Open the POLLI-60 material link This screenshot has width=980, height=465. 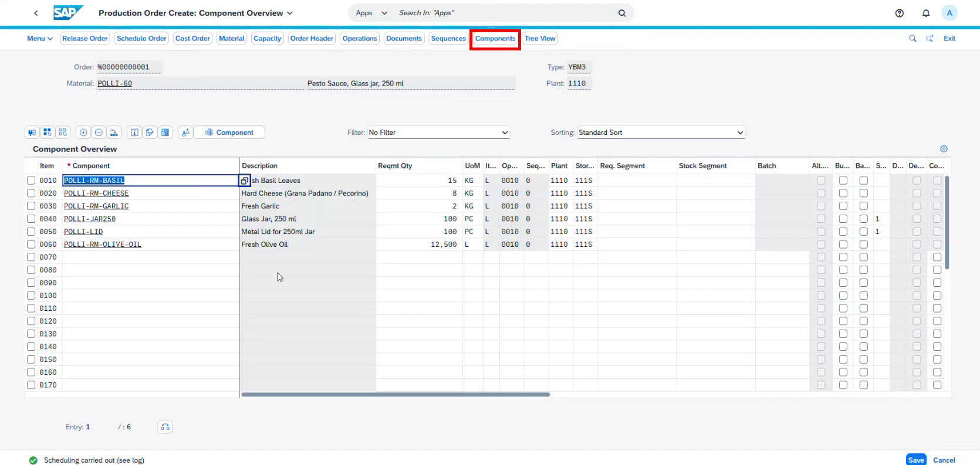point(115,83)
